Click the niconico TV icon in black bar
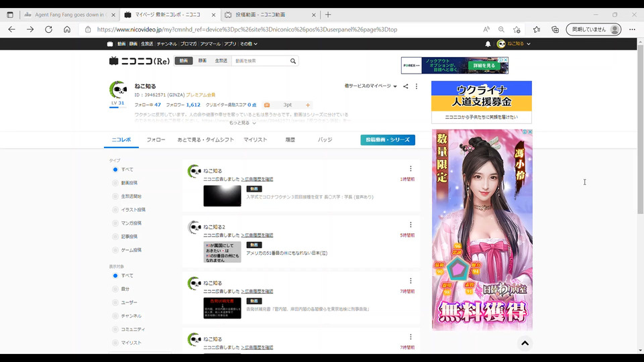The image size is (644, 362). 109,44
